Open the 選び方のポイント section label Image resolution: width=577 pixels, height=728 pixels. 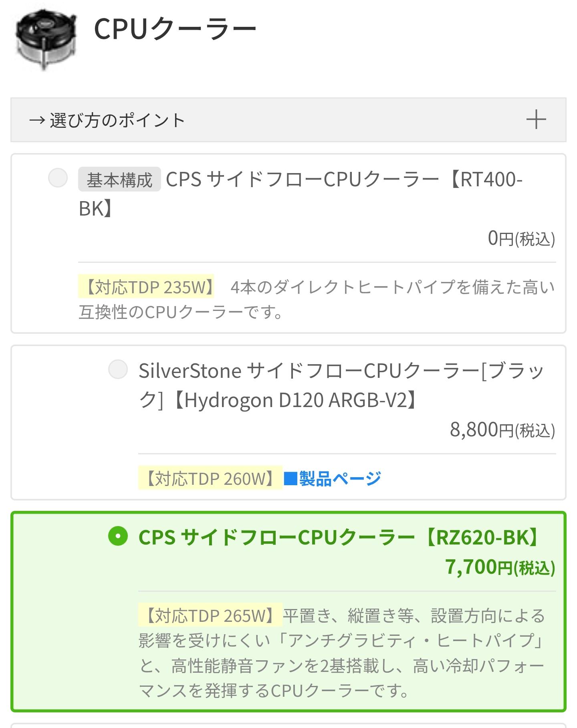tap(117, 120)
